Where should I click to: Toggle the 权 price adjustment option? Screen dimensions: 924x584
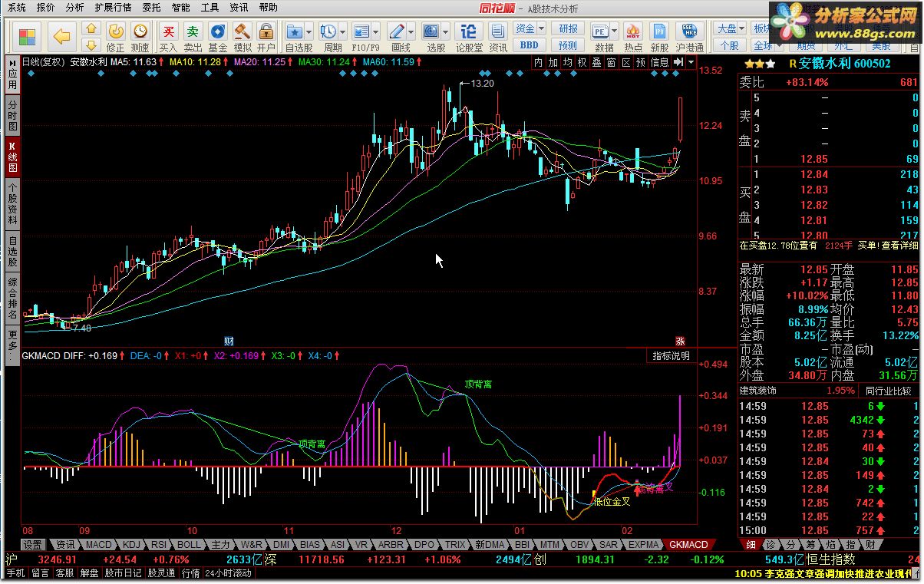click(x=582, y=62)
